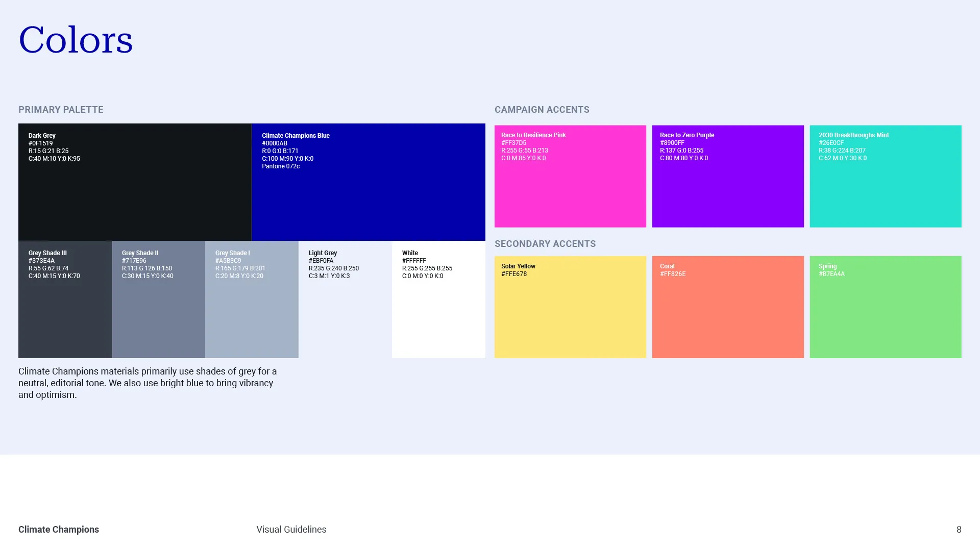Select the hex code "#FF37D5"
Image resolution: width=980 pixels, height=551 pixels.
pyautogui.click(x=513, y=143)
